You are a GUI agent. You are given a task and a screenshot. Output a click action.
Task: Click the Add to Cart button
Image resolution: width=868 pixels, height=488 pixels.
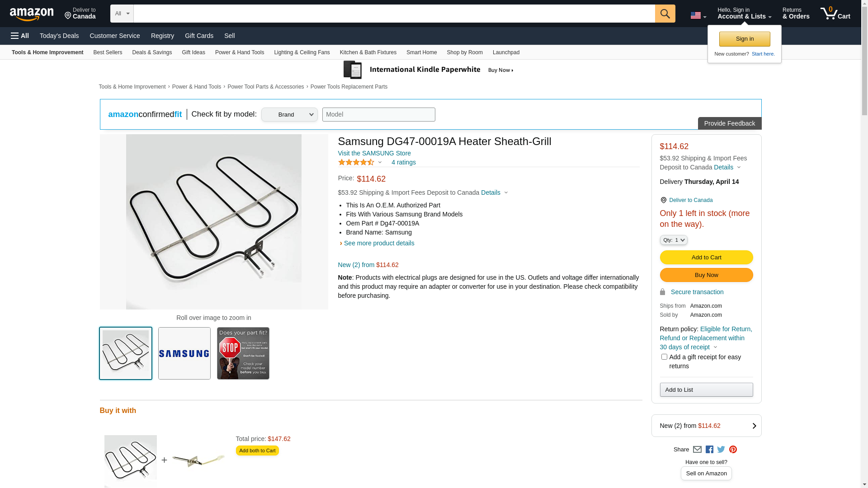click(706, 258)
